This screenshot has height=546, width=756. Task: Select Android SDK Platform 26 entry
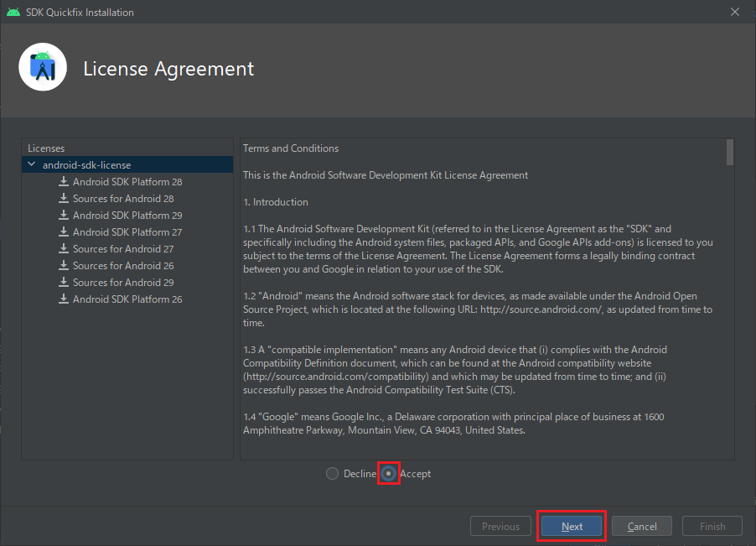[127, 299]
